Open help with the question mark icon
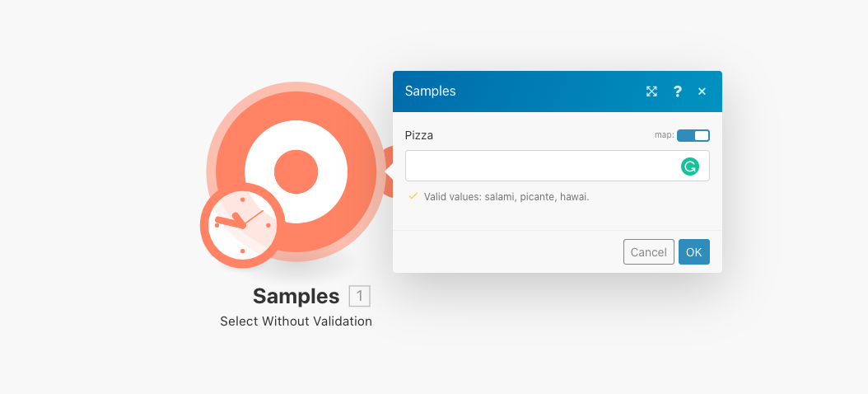868x394 pixels. [677, 91]
